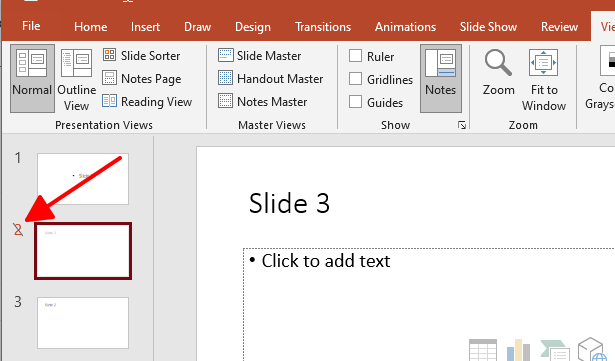Open the Design tab
The height and width of the screenshot is (361, 615).
253,27
